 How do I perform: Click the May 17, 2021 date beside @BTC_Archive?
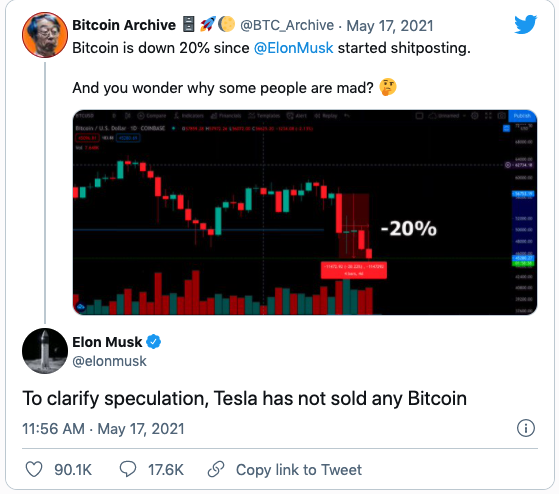tap(390, 26)
